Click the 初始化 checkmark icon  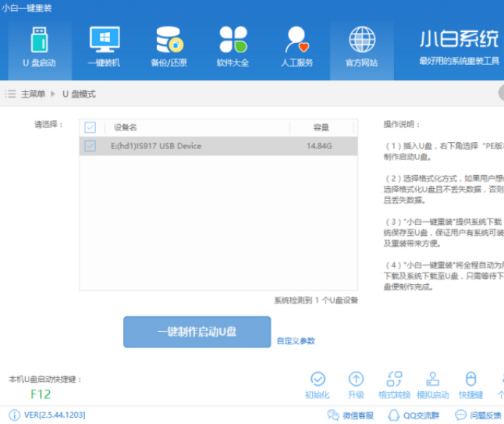pos(318,379)
